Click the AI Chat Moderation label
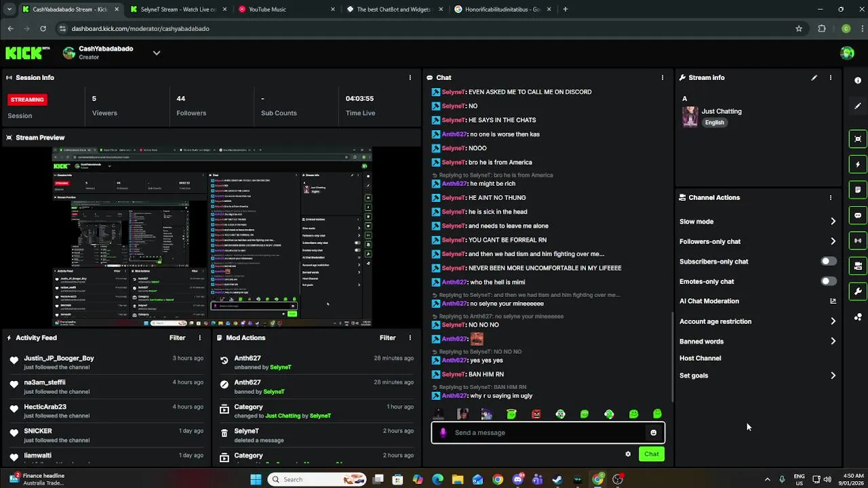 coord(709,301)
